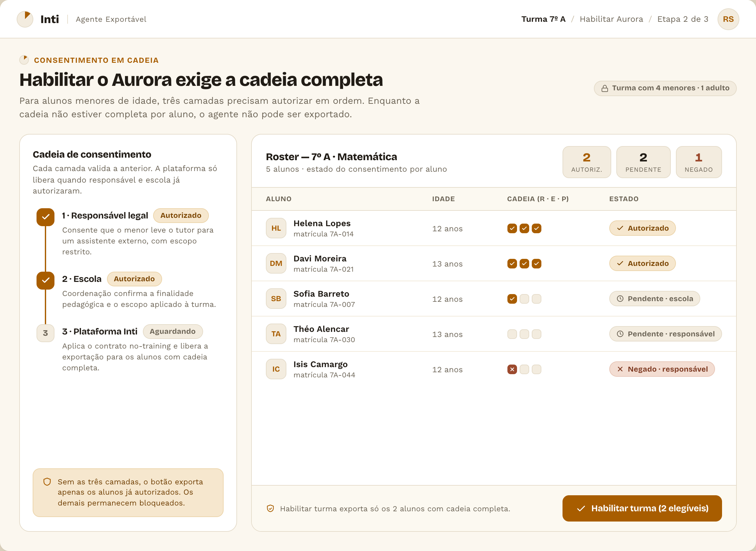Click 'Aguardando' tag on Plataforma Inti step
The image size is (756, 551).
(x=173, y=331)
